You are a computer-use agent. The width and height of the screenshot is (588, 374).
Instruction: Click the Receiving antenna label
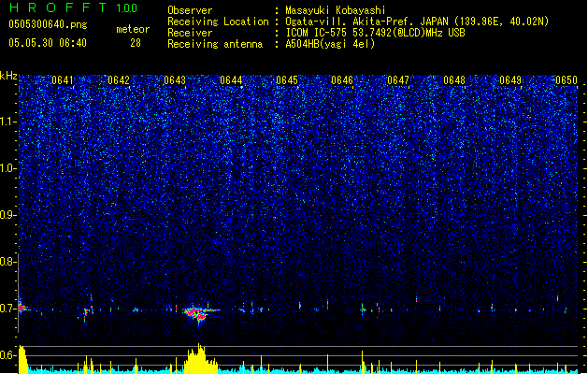215,44
